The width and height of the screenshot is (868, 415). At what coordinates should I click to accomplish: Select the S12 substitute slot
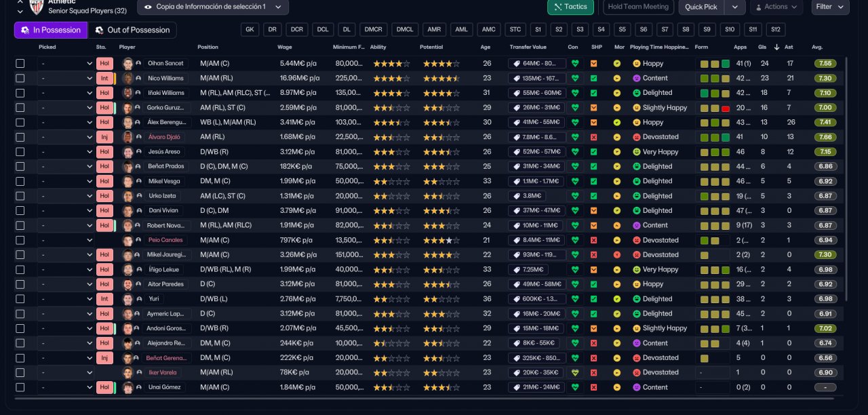click(x=776, y=30)
